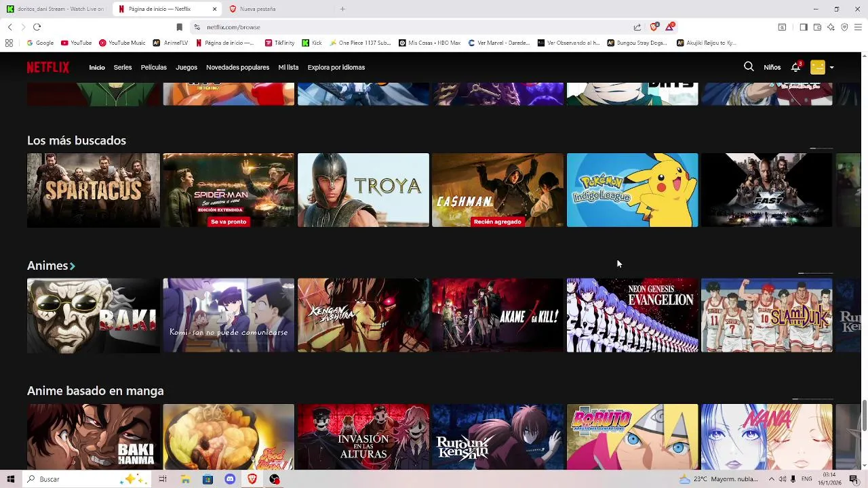Open AnimeFLV bookmark
This screenshot has height=488, width=868.
(171, 43)
